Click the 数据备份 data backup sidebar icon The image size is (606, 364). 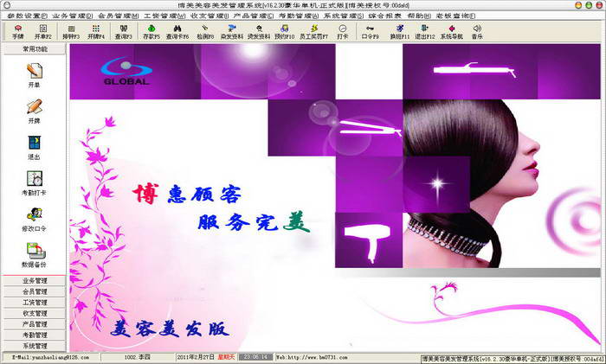tap(35, 255)
